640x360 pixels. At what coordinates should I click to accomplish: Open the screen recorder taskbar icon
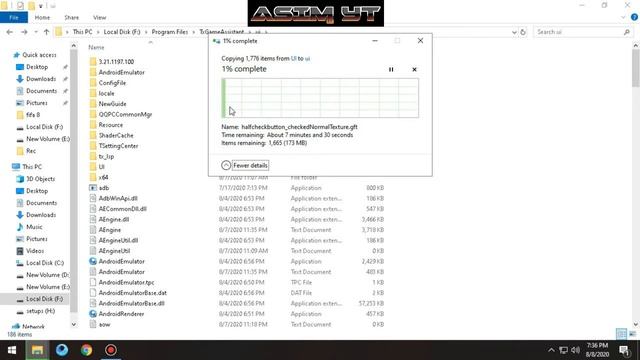pos(111,350)
